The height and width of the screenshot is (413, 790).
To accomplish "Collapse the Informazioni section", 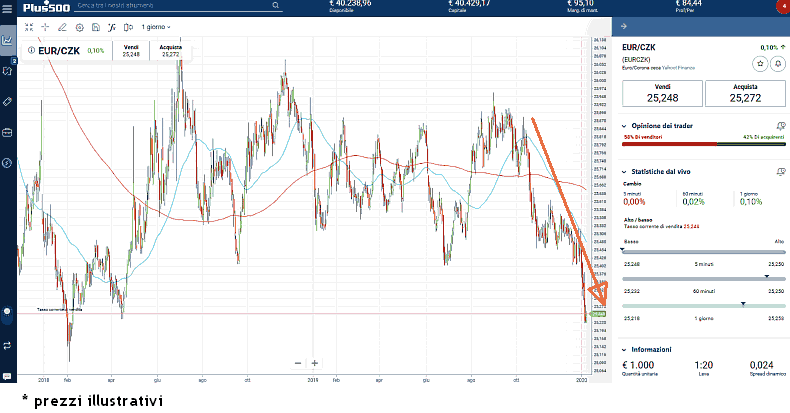I will pos(626,349).
